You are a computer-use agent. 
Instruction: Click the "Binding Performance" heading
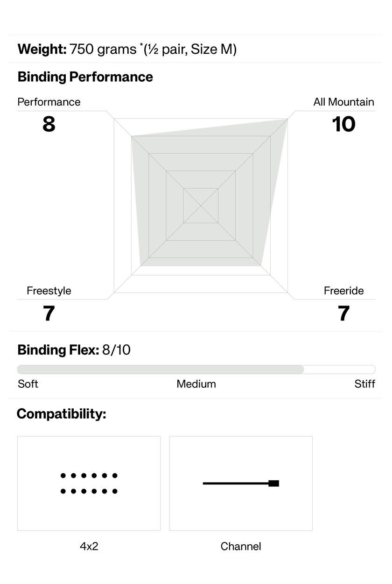point(85,77)
